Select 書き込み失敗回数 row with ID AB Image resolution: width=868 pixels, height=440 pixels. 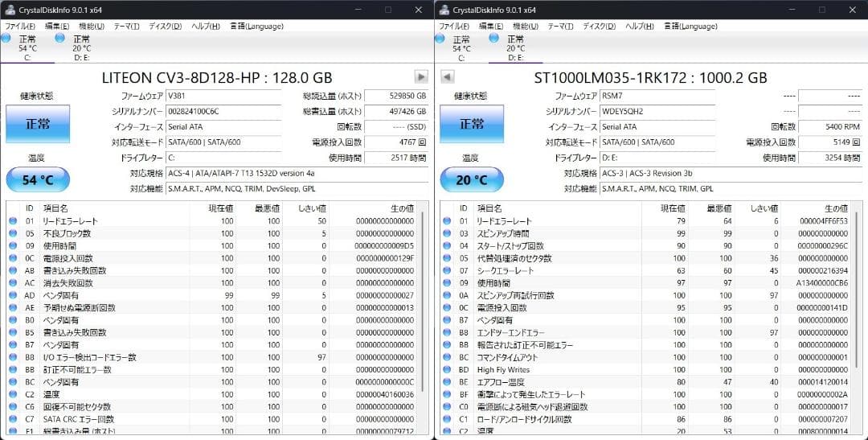(212, 270)
